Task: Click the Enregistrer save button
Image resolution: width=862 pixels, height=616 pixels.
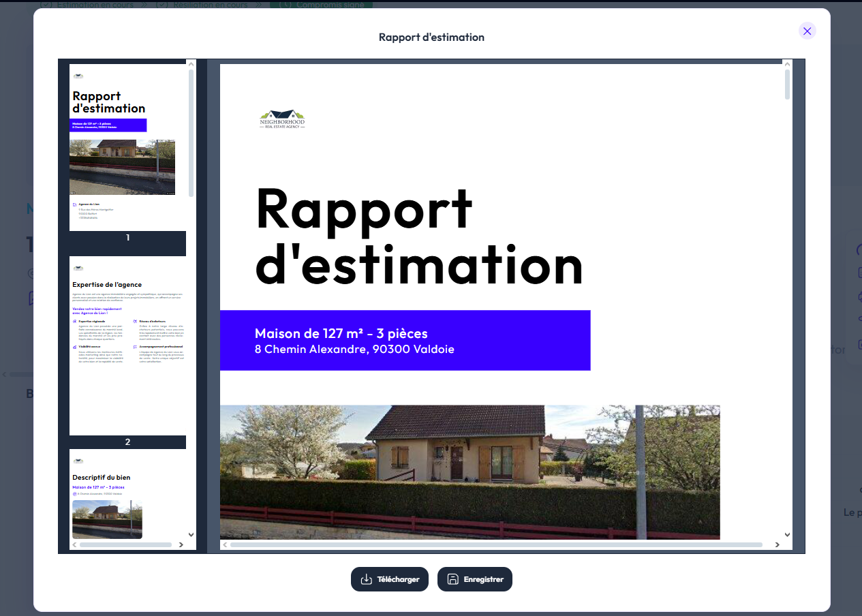Action: coord(475,579)
